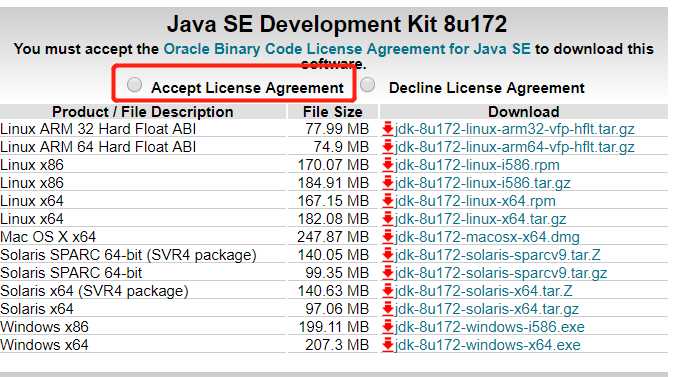Viewport: 689px width, 377px height.
Task: Download jdk-8u172-linux-i586.tar.gz
Action: click(x=482, y=183)
